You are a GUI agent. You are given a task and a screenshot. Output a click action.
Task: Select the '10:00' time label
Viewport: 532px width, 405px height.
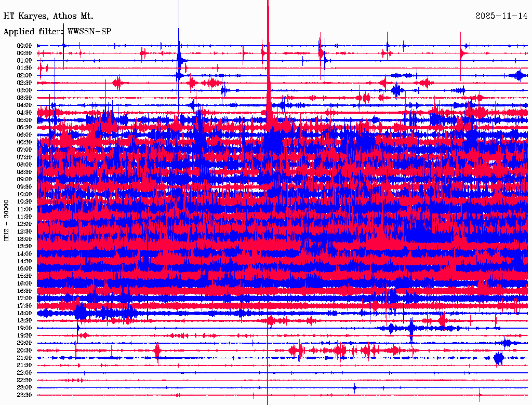click(x=24, y=194)
